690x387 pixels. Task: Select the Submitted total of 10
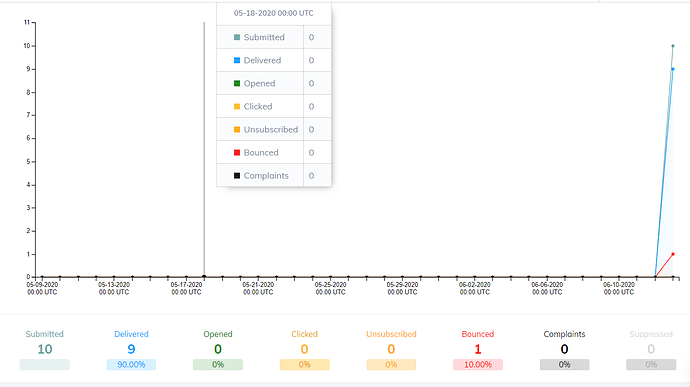click(44, 349)
